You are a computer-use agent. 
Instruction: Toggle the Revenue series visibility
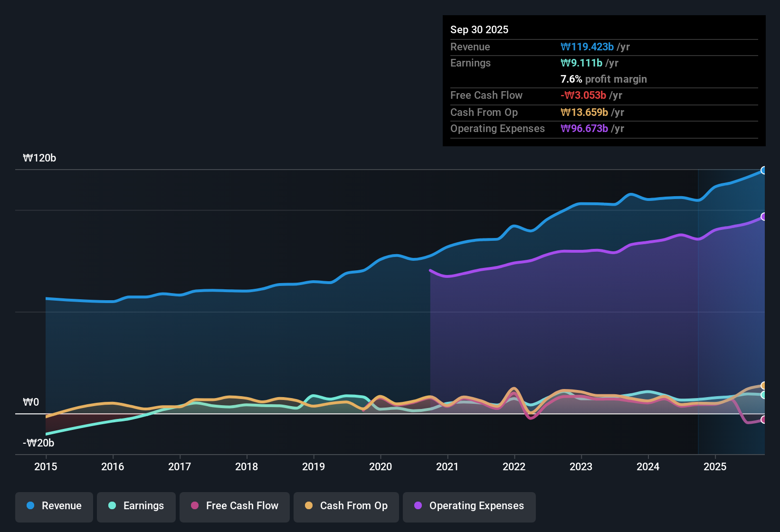[54, 506]
